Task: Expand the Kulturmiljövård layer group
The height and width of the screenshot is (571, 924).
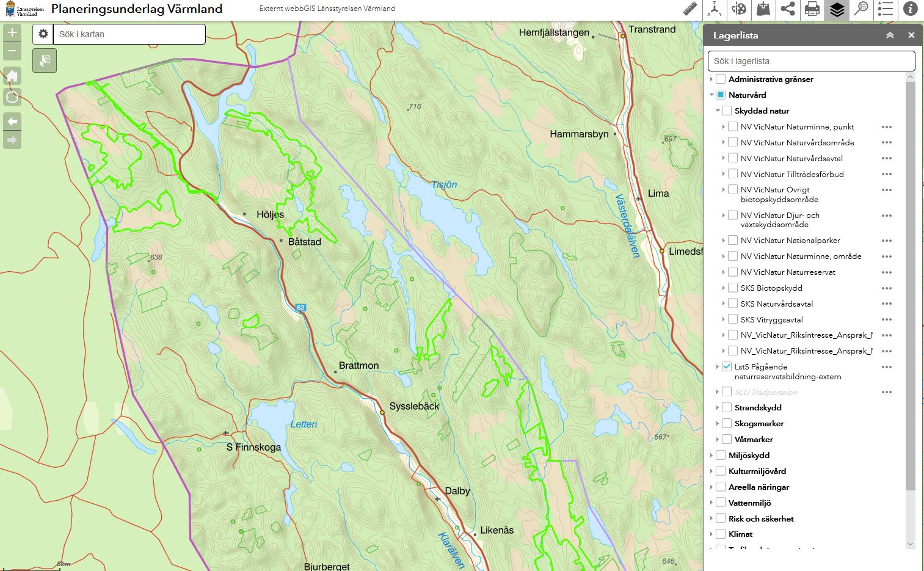Action: [711, 471]
